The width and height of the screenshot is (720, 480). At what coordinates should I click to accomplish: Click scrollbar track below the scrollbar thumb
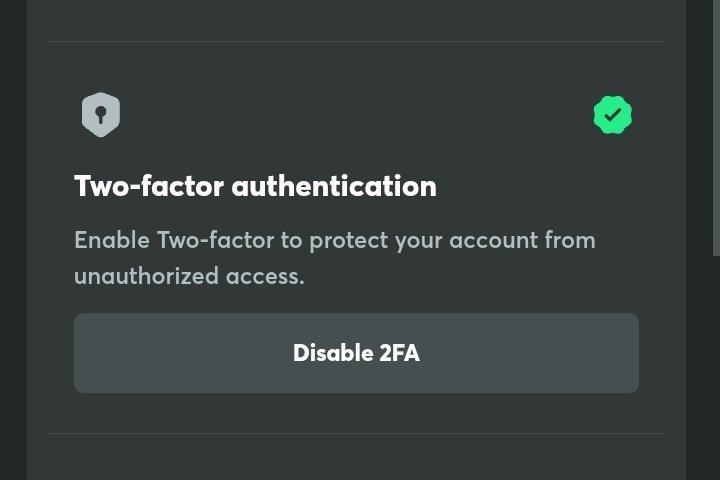(715, 370)
